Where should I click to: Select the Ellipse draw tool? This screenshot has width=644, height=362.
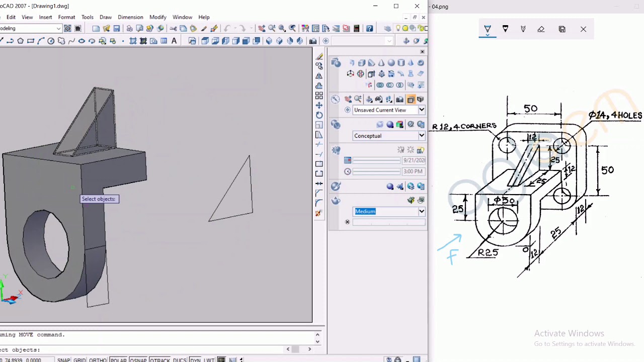pos(82,41)
